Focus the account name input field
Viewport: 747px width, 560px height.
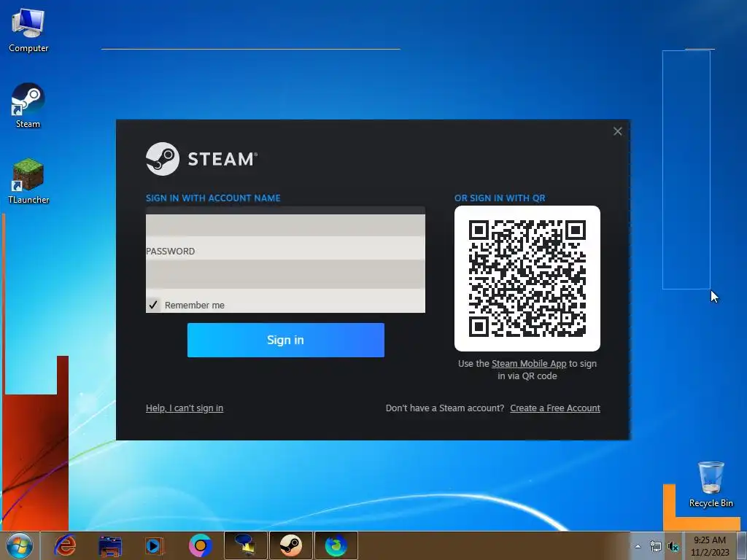pyautogui.click(x=285, y=222)
